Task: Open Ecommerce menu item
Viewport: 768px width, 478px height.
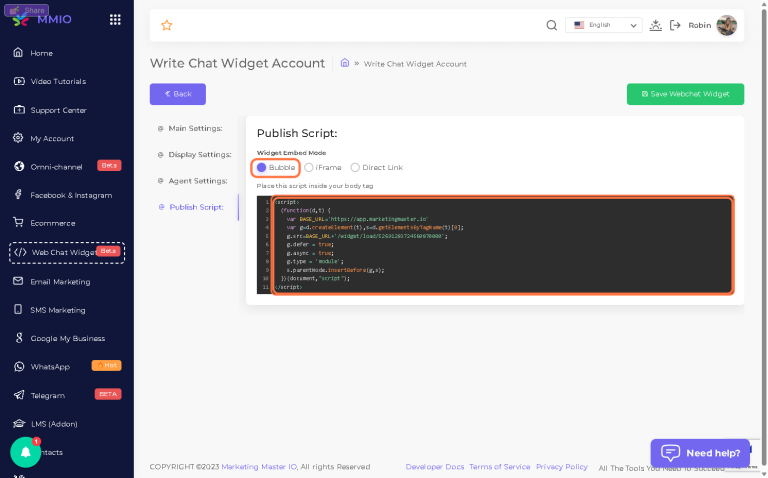Action: click(53, 223)
